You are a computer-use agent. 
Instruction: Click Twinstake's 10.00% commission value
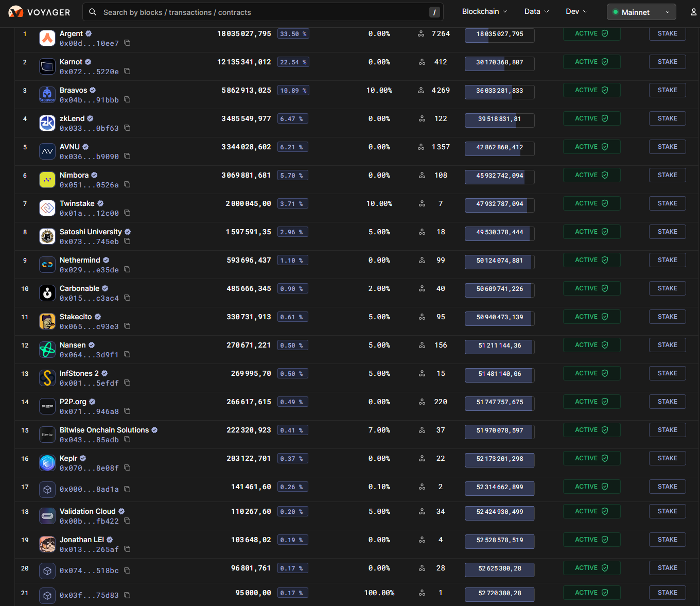[379, 203]
